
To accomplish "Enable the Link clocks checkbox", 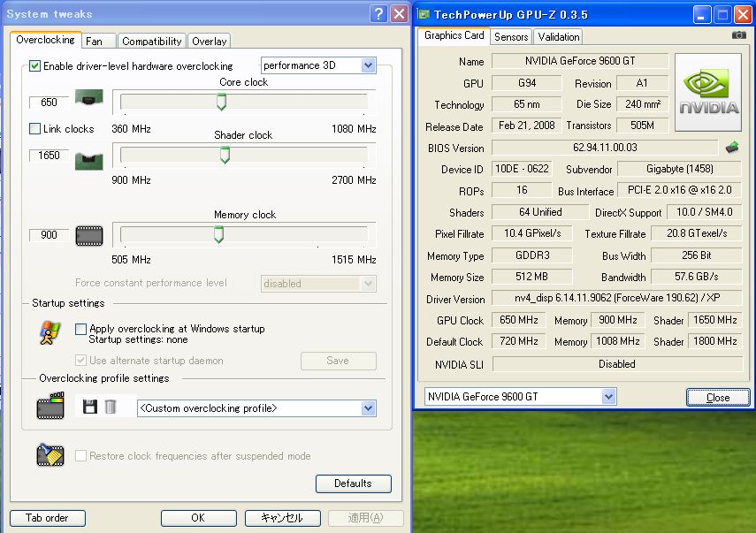I will (34, 129).
